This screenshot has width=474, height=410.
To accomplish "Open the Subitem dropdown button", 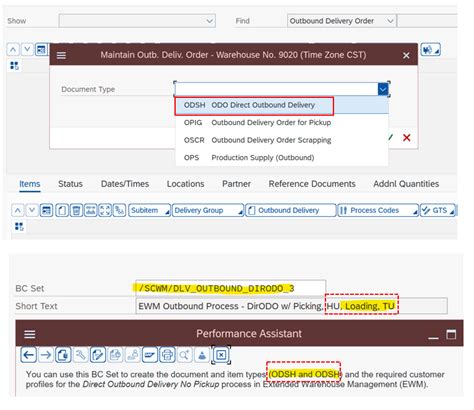I will click(x=149, y=210).
